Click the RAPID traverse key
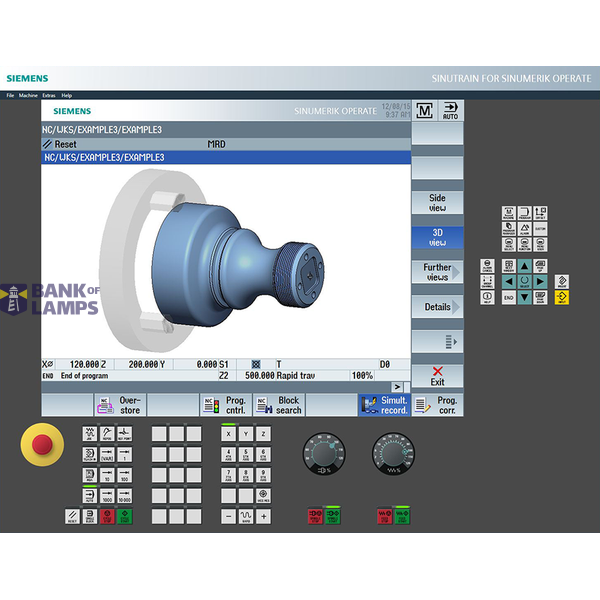Viewport: 600px width, 600px height. point(246,516)
